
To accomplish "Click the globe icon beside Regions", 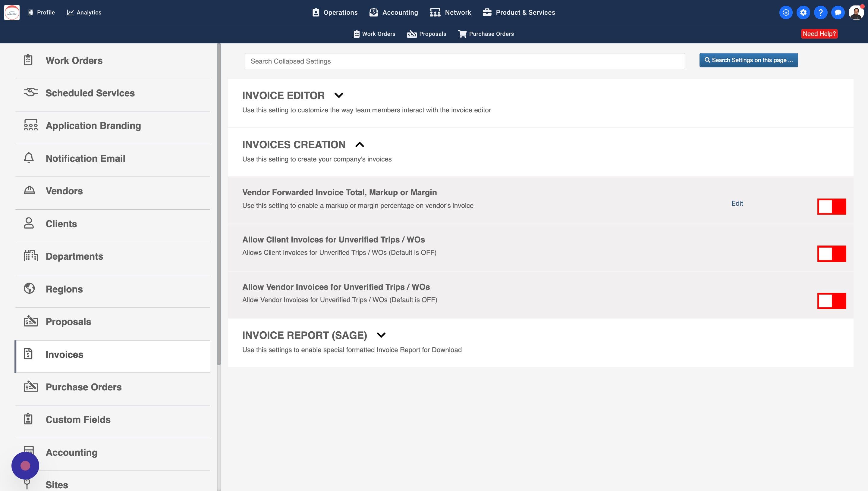I will [29, 289].
